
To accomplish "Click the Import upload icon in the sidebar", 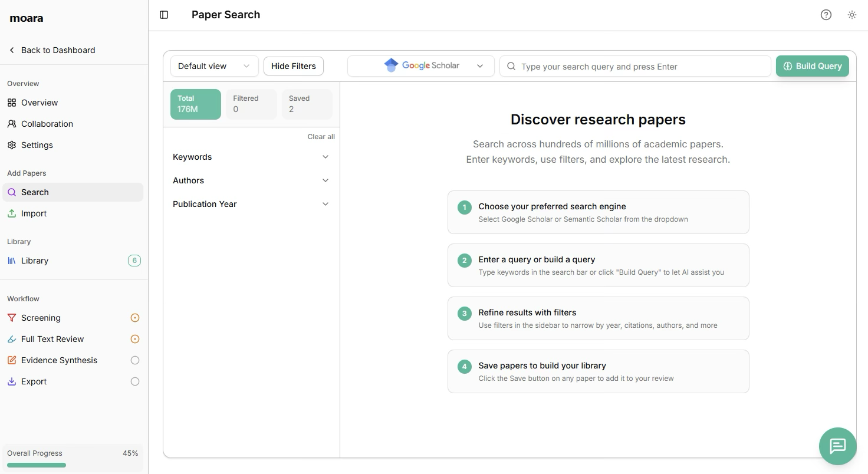I will [x=12, y=213].
